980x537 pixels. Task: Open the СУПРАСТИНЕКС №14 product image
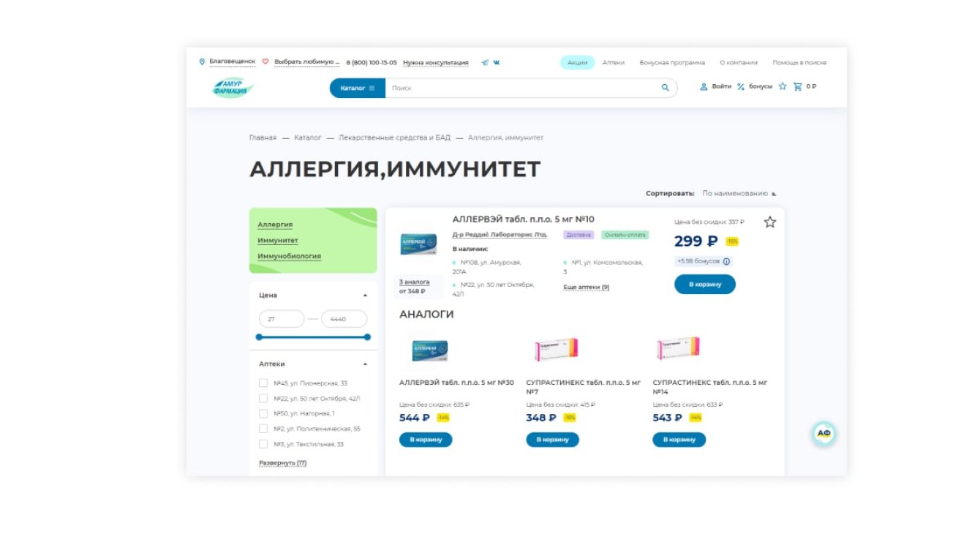(678, 348)
